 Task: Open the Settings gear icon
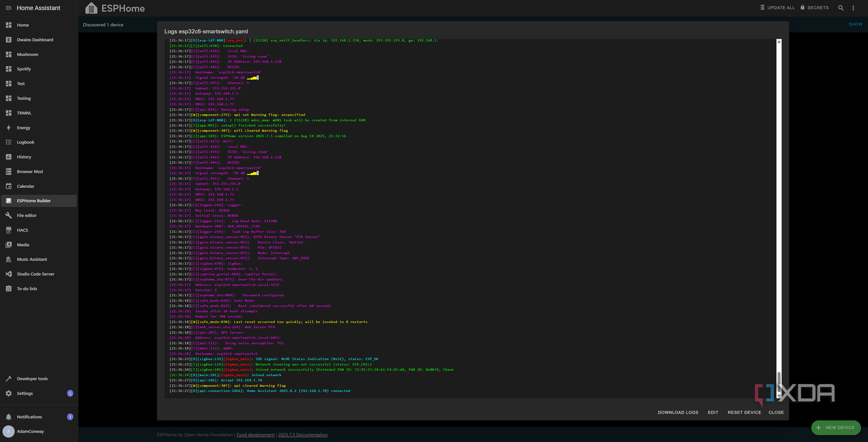click(x=8, y=394)
